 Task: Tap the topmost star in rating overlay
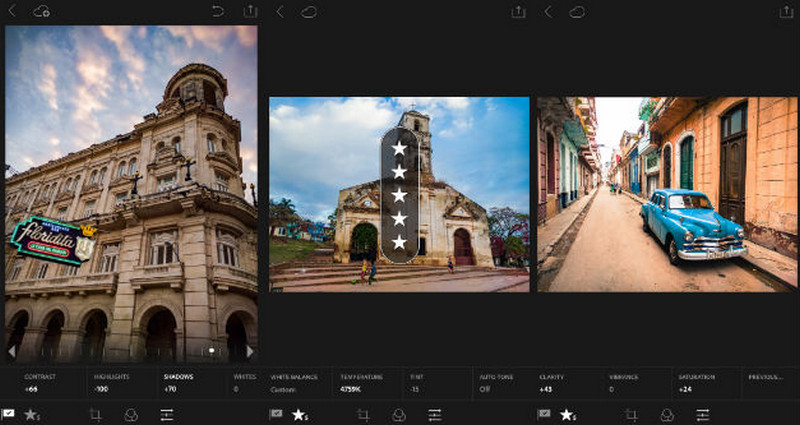[x=399, y=148]
